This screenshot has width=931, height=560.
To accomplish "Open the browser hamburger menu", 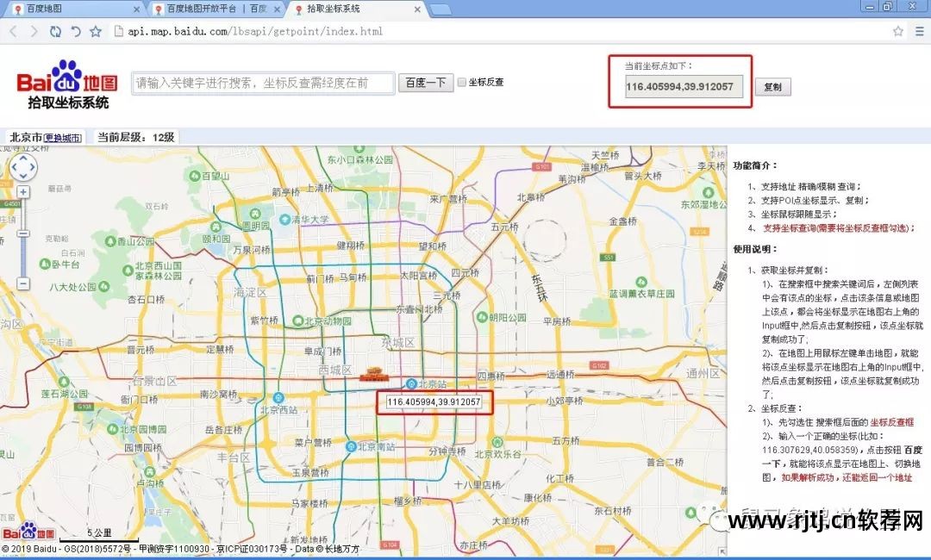I will tap(921, 31).
